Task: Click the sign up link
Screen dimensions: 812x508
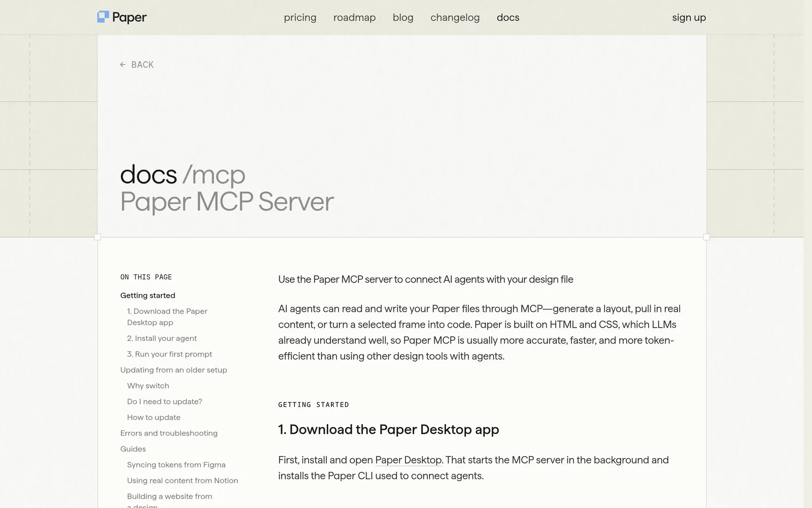Action: (689, 17)
